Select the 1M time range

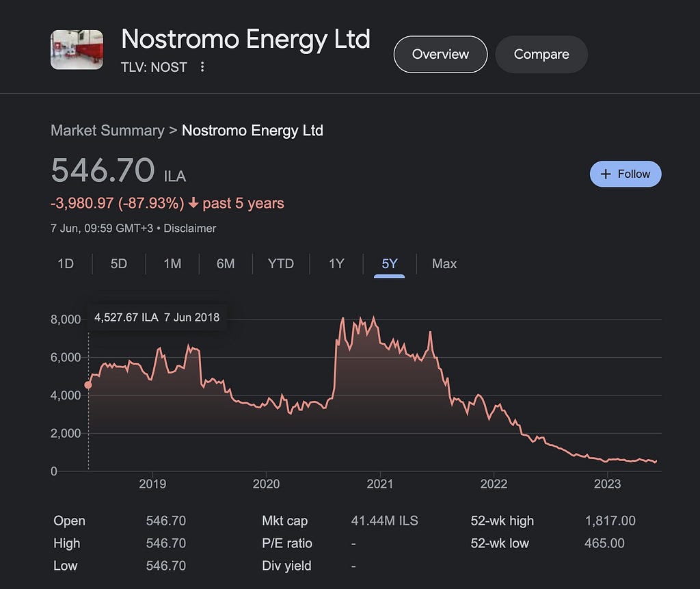172,263
